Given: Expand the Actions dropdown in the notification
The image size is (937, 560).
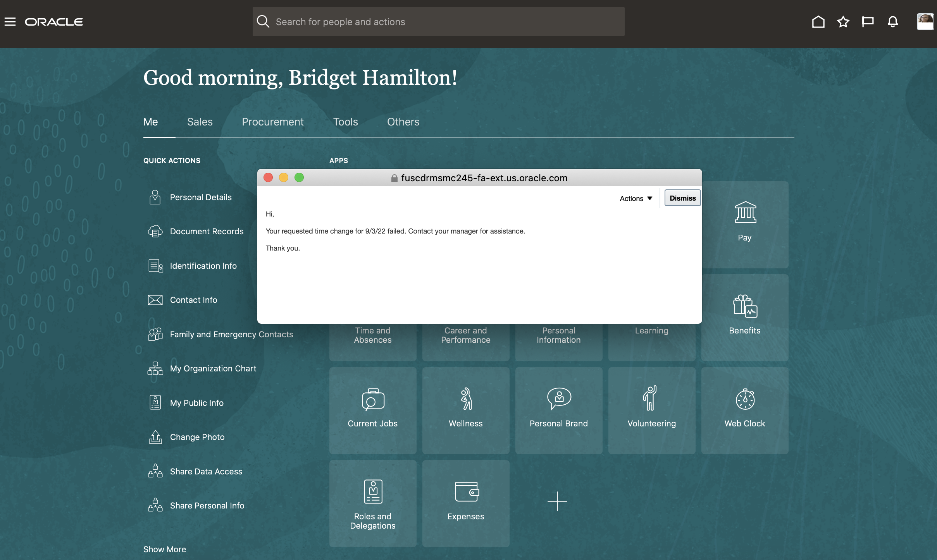Looking at the screenshot, I should pyautogui.click(x=636, y=198).
